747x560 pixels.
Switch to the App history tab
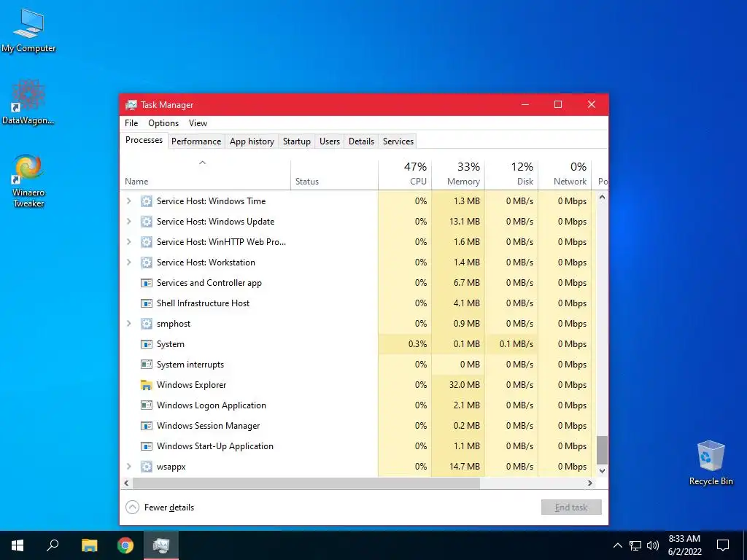click(x=252, y=141)
